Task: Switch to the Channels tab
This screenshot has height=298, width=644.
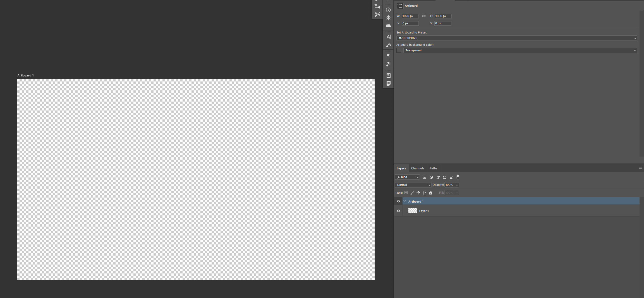Action: pyautogui.click(x=418, y=168)
